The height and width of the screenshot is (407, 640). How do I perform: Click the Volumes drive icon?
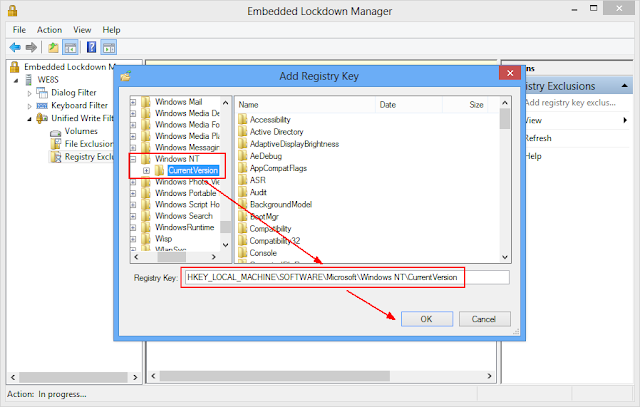coord(56,132)
